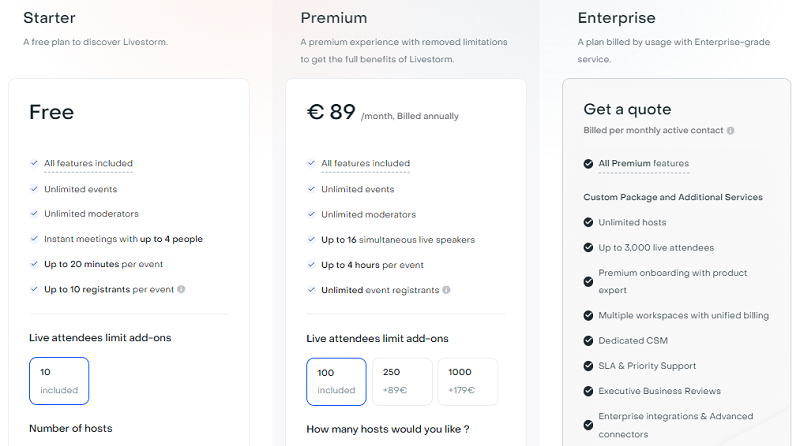Click info icon beside Unlimited event registrants
The width and height of the screenshot is (800, 446).
click(446, 290)
